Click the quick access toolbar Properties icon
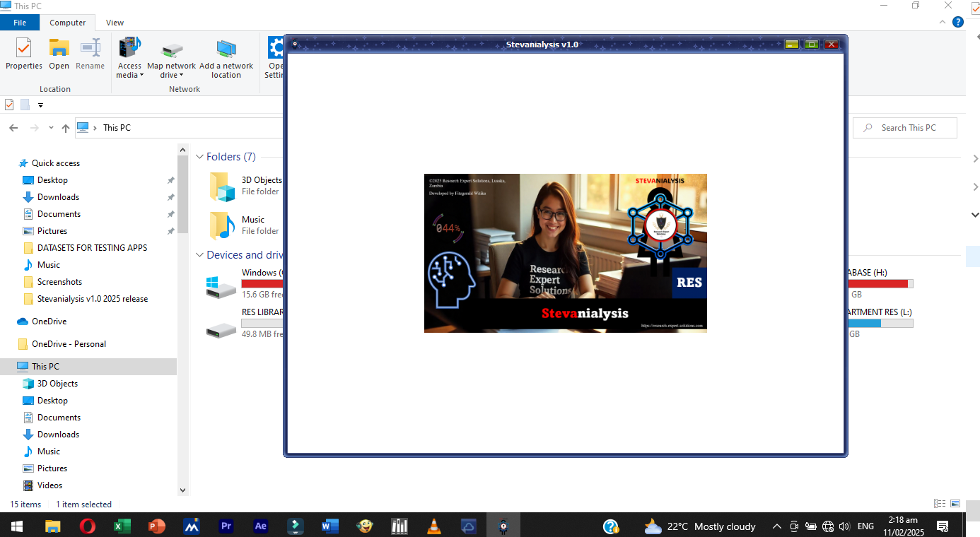Image resolution: width=980 pixels, height=537 pixels. [x=9, y=105]
